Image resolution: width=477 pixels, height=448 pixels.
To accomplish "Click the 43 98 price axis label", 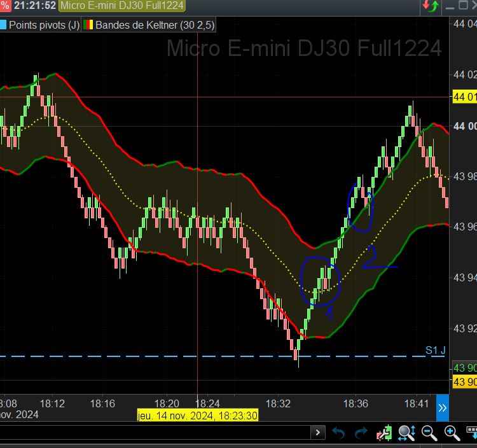I will 464,176.
